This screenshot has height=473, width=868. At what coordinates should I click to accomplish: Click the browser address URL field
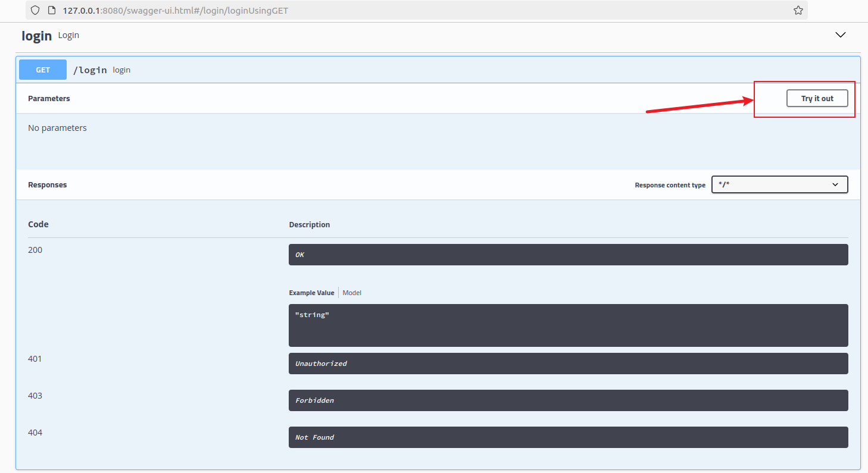[417, 10]
